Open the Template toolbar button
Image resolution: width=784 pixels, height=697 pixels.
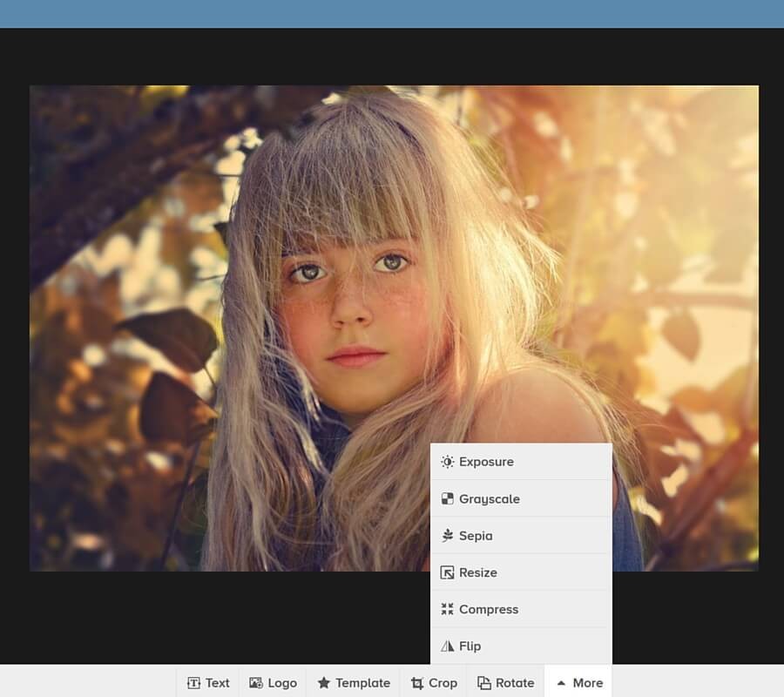click(353, 683)
